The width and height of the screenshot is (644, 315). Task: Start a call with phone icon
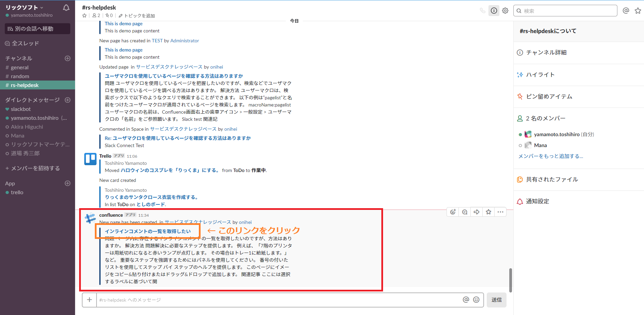tap(482, 11)
